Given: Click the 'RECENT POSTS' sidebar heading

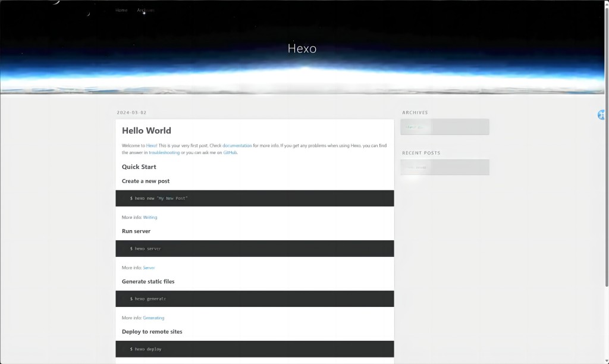Looking at the screenshot, I should click(x=421, y=153).
